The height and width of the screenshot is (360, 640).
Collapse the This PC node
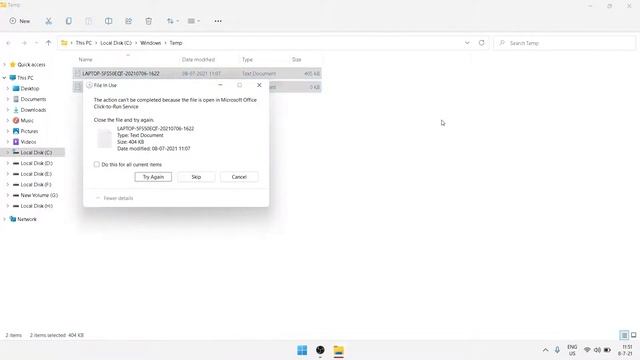pyautogui.click(x=4, y=78)
